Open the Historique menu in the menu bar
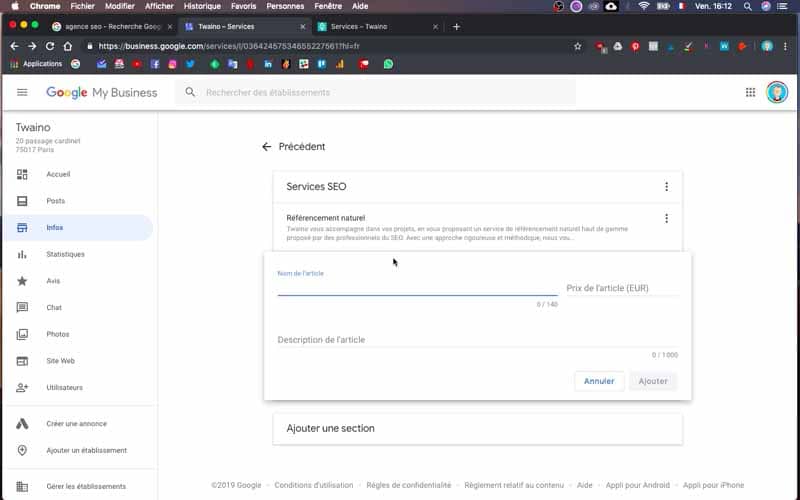This screenshot has height=500, width=800. (x=202, y=6)
